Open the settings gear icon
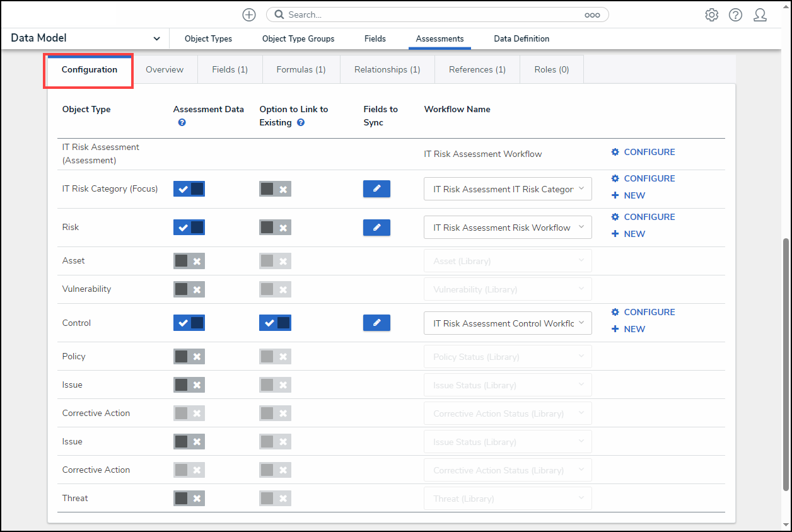 click(x=712, y=14)
